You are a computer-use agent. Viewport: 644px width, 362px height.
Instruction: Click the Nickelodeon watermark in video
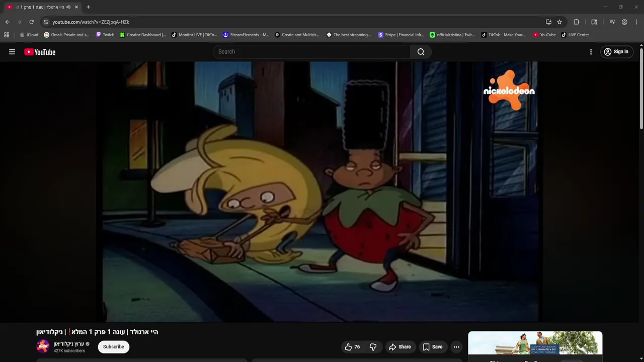509,90
